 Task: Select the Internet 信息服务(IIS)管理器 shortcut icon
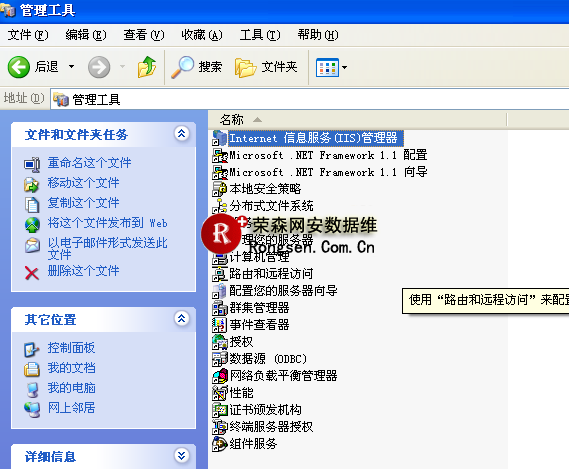point(220,138)
